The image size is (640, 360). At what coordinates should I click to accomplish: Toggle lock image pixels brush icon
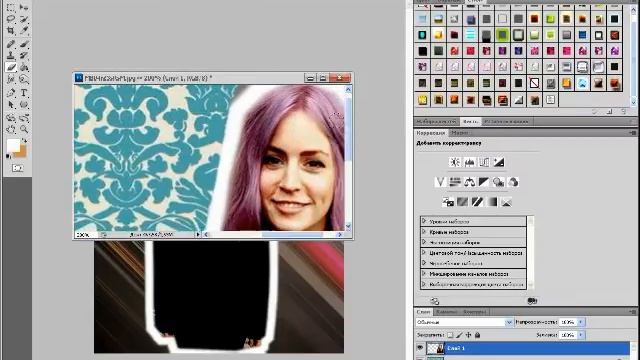tap(459, 335)
